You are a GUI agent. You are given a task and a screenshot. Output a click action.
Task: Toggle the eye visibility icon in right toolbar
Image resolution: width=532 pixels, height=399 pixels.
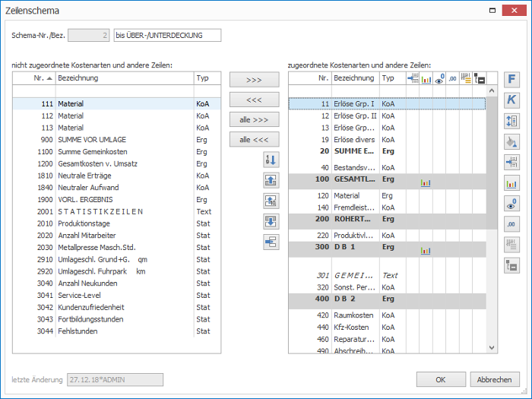coord(511,204)
